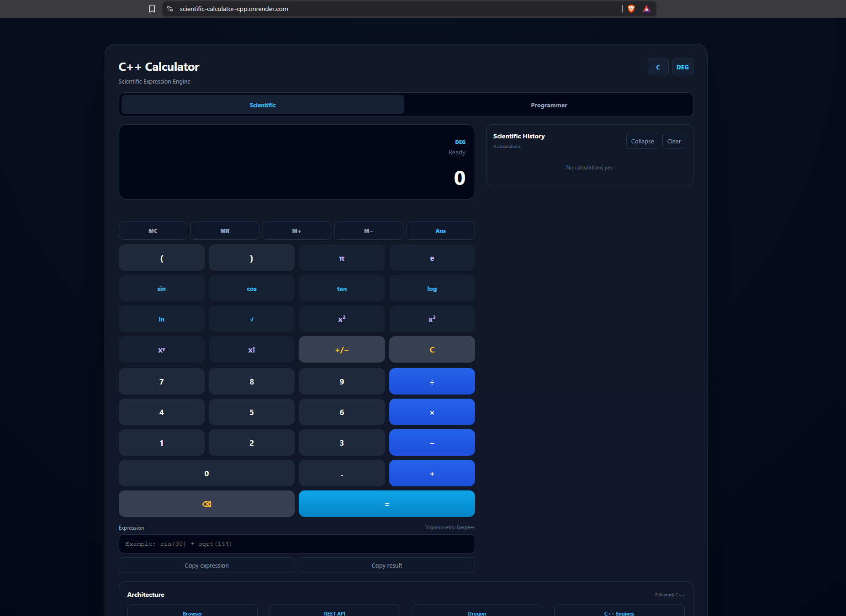Insert the Ans previous answer
The height and width of the screenshot is (616, 846).
(x=440, y=231)
